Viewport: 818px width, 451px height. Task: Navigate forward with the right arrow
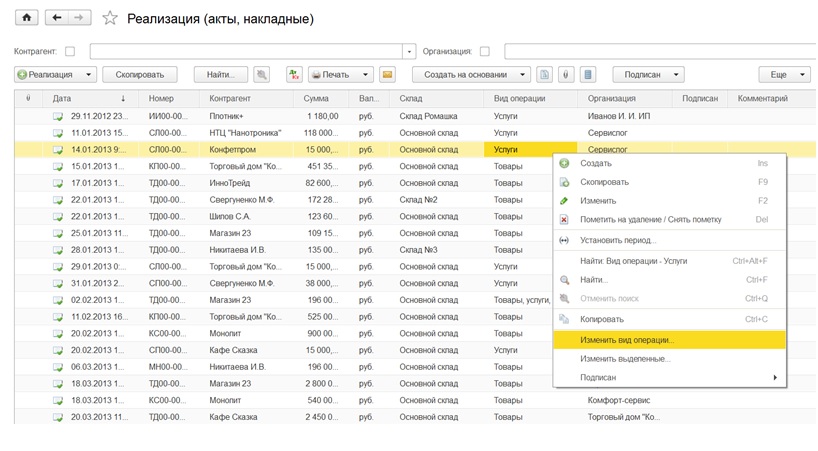pos(79,18)
